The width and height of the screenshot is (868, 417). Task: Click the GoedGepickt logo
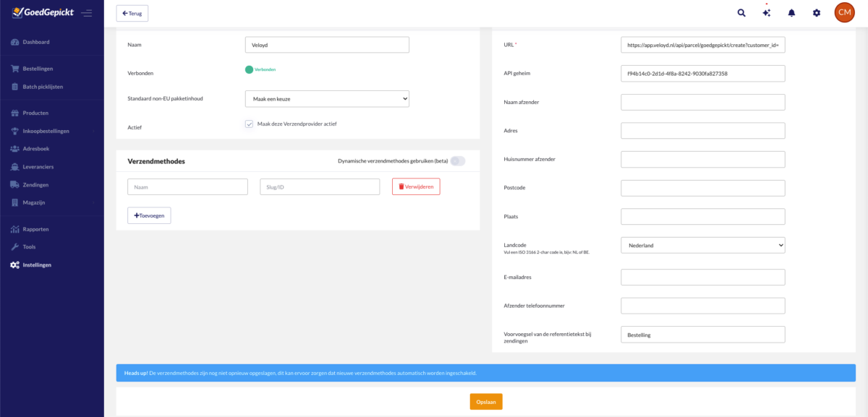tap(42, 12)
